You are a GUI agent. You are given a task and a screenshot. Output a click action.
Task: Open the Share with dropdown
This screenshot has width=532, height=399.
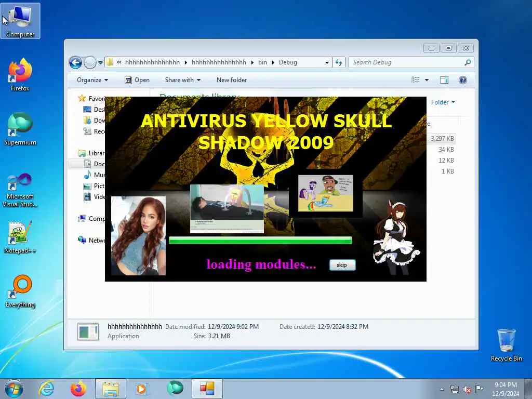[x=182, y=80]
